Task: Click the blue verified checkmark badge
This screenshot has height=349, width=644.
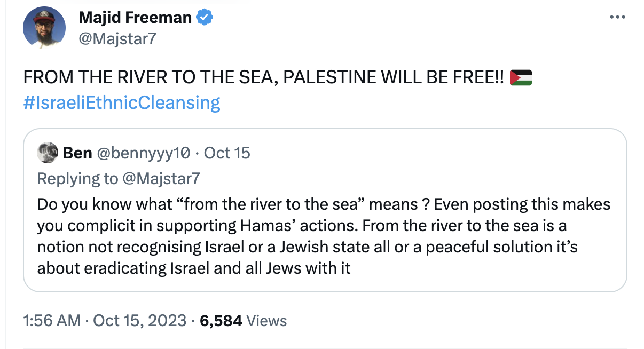Action: [x=205, y=18]
